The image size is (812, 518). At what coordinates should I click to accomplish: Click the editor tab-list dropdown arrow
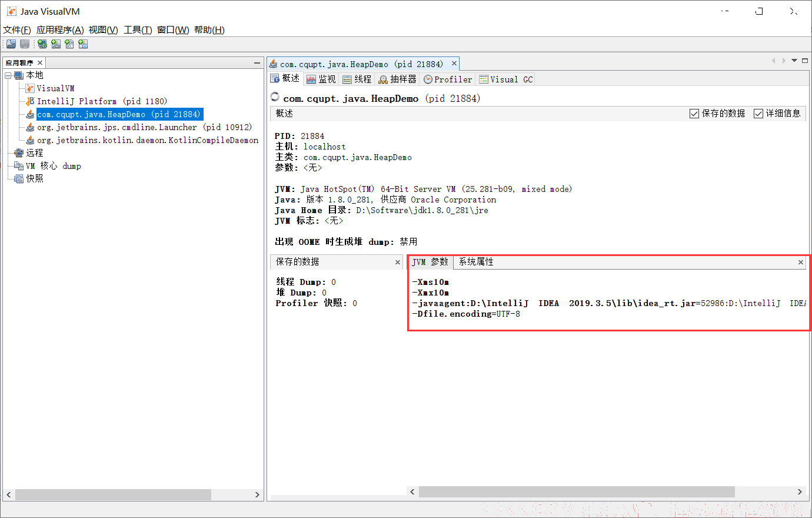coord(794,61)
